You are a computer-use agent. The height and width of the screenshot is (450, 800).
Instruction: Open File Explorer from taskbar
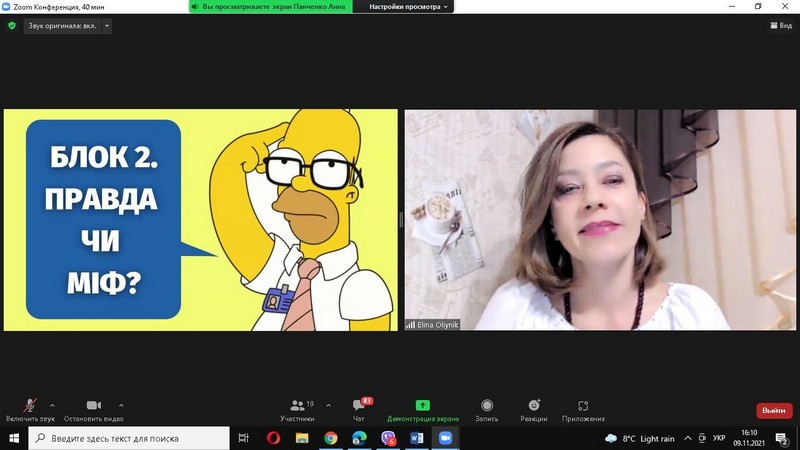[x=302, y=438]
